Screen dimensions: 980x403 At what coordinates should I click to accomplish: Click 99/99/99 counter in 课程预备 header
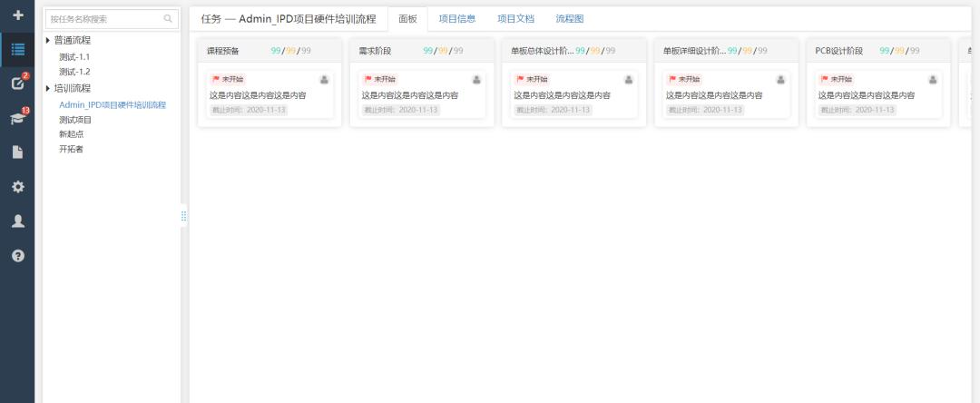tap(290, 51)
